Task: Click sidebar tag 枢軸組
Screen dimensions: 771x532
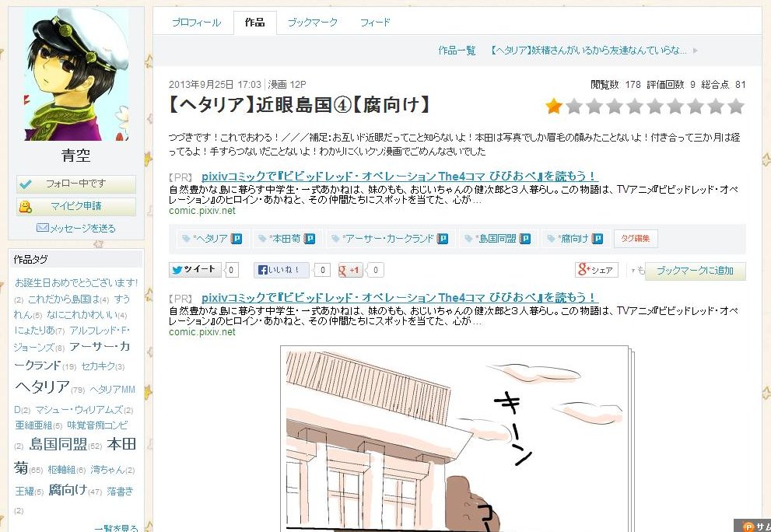Action: click(61, 470)
